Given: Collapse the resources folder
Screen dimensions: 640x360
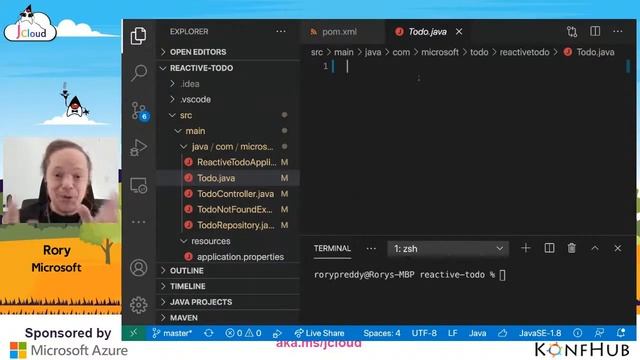Looking at the screenshot, I should [x=229, y=241].
